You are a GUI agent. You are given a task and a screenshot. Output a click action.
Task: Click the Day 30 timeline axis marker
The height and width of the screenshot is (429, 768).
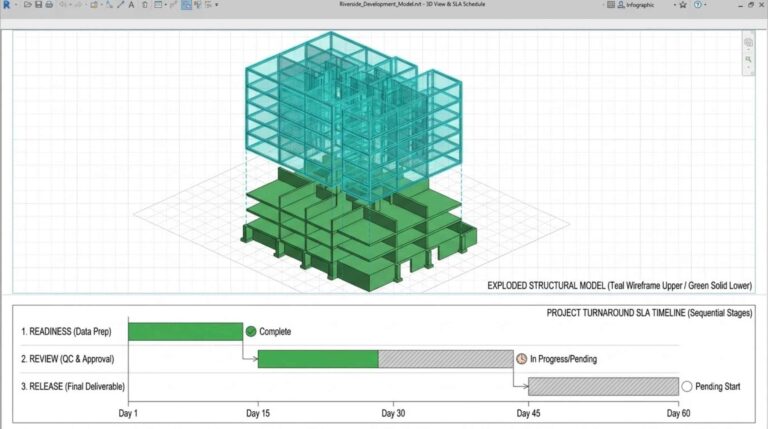pyautogui.click(x=393, y=413)
